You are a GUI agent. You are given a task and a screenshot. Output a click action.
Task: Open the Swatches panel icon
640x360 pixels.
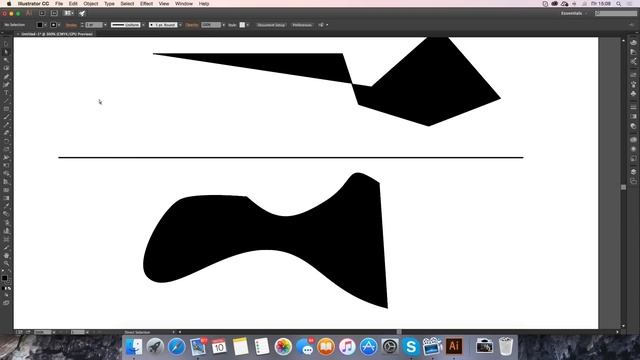633,74
